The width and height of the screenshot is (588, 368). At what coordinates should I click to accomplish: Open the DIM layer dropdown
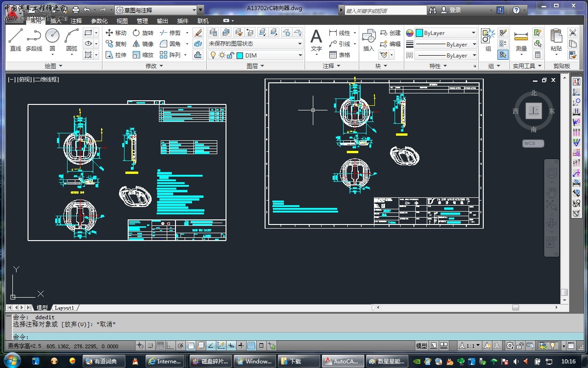click(255, 55)
